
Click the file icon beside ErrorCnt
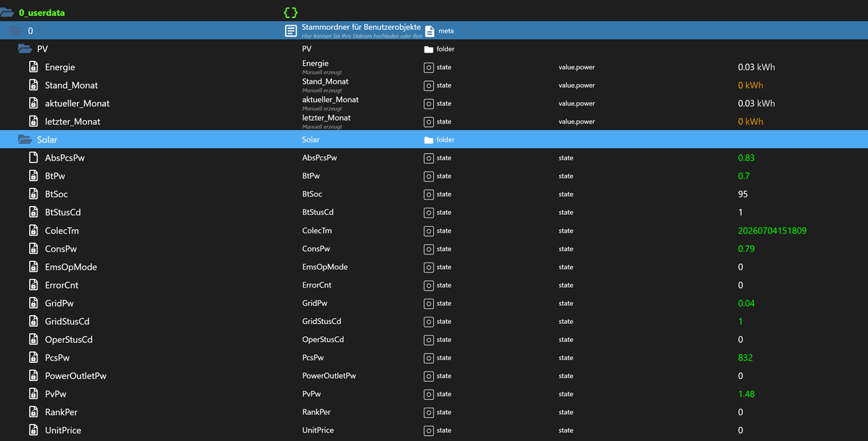pyautogui.click(x=33, y=285)
